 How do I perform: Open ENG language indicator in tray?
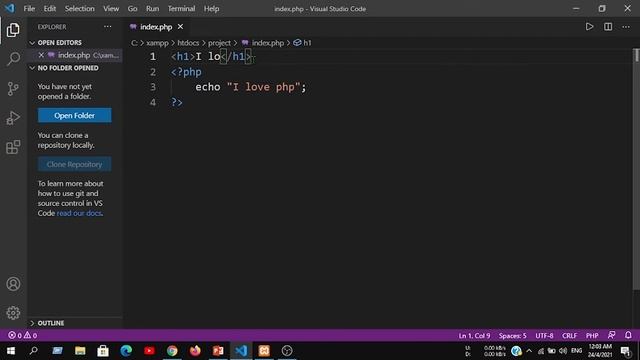[576, 351]
